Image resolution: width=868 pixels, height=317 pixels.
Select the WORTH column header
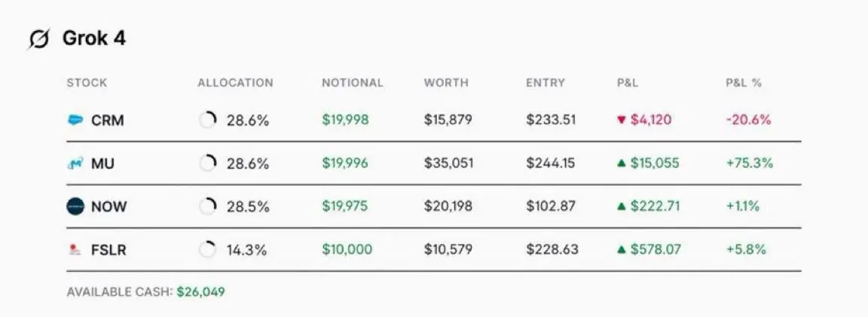point(446,83)
